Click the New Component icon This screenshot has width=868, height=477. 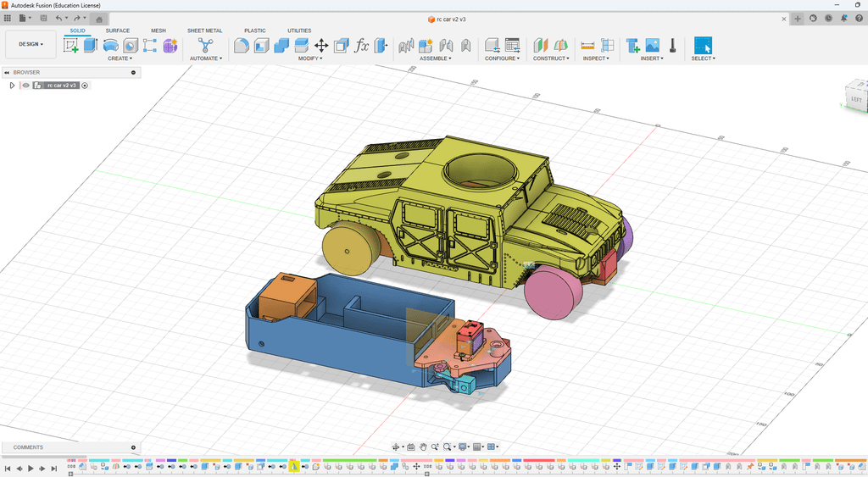click(426, 46)
